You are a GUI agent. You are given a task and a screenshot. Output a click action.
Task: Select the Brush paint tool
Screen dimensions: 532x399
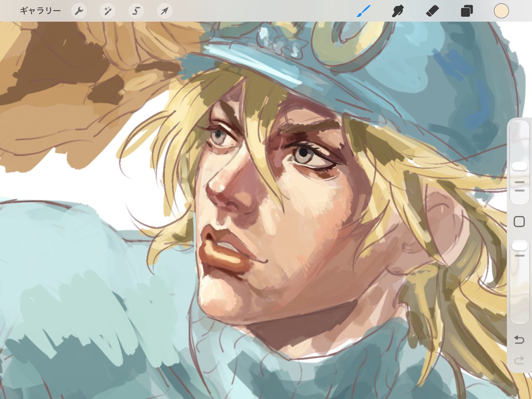(364, 11)
